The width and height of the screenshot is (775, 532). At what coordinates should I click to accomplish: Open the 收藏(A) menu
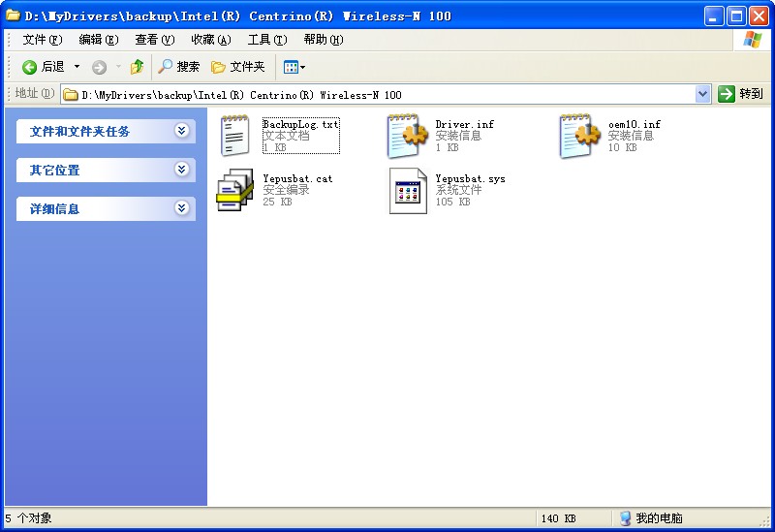click(x=211, y=40)
